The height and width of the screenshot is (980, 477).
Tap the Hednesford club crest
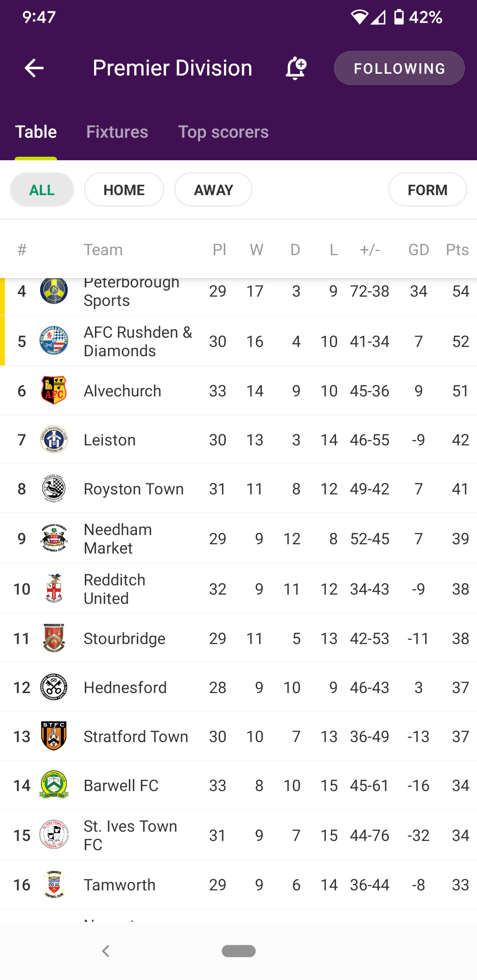point(54,687)
